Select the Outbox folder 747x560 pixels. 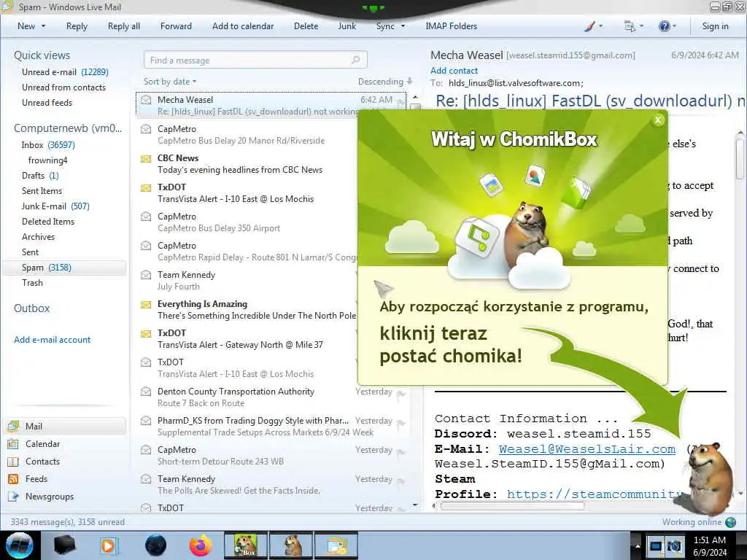point(32,308)
